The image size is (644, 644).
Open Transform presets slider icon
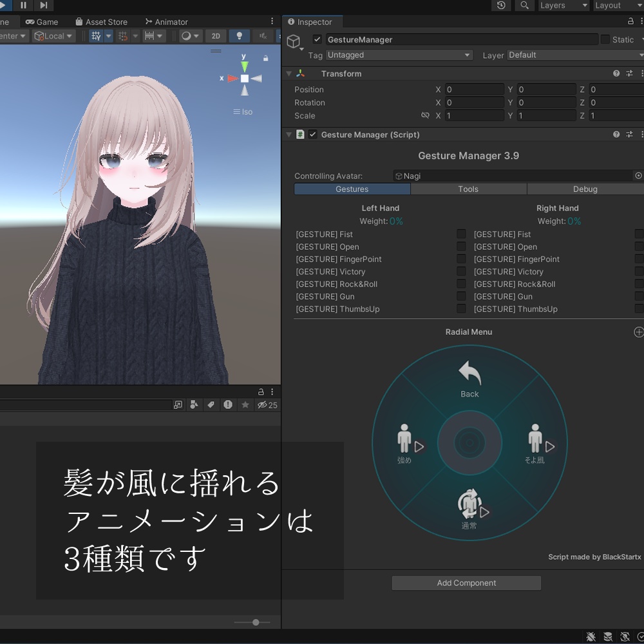[x=629, y=73]
